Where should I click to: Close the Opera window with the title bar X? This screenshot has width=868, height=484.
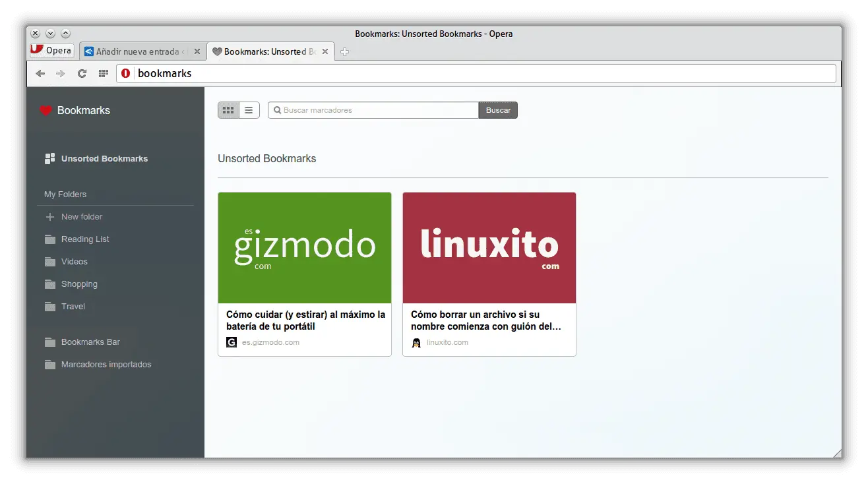click(36, 34)
